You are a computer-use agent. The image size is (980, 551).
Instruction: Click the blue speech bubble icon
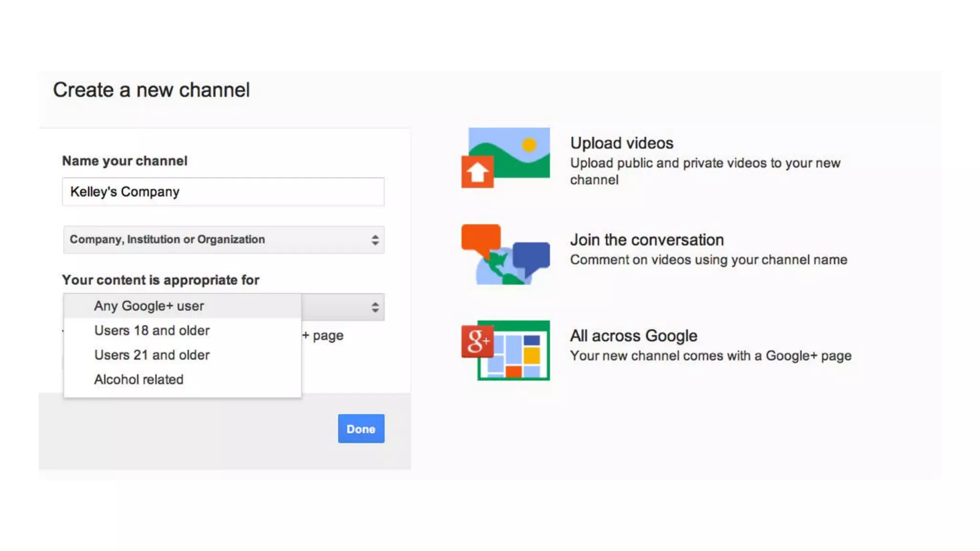532,256
